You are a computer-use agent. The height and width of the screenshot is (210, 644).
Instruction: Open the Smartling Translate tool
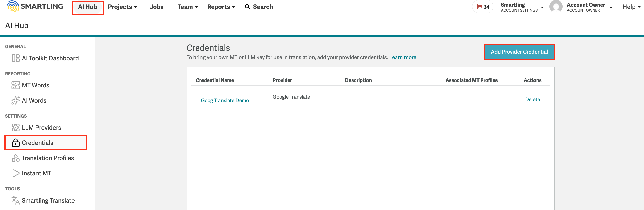tap(48, 200)
